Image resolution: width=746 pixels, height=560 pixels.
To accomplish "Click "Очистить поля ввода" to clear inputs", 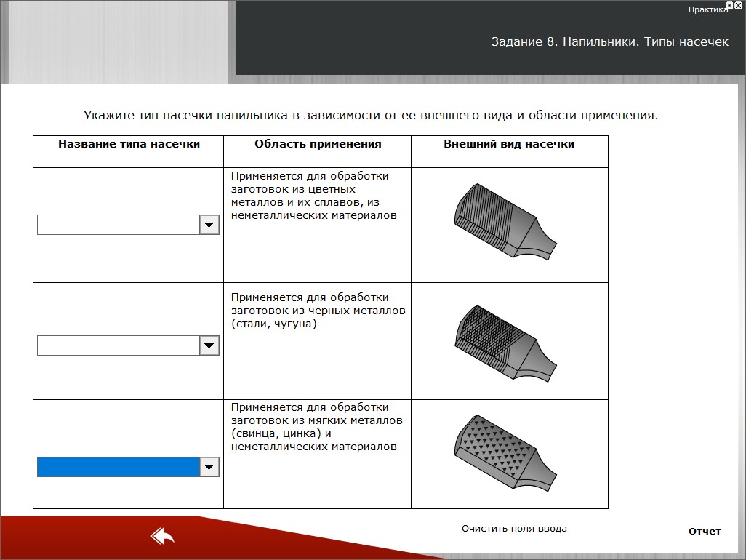I will point(514,529).
